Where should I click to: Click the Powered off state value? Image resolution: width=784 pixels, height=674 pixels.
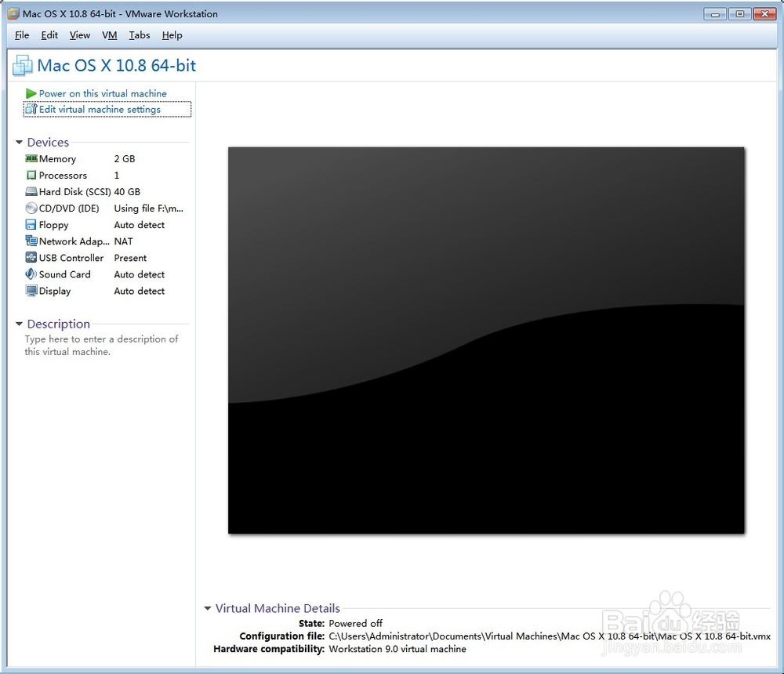355,624
